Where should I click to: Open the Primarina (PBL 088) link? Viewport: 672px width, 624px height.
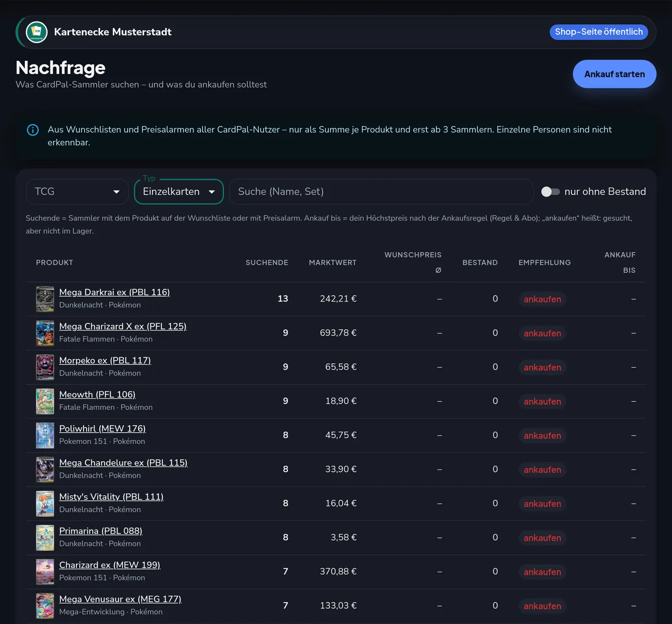(x=101, y=530)
